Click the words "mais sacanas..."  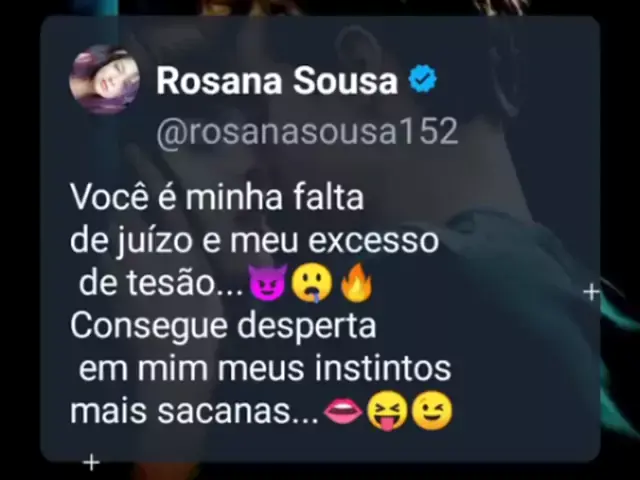194,411
